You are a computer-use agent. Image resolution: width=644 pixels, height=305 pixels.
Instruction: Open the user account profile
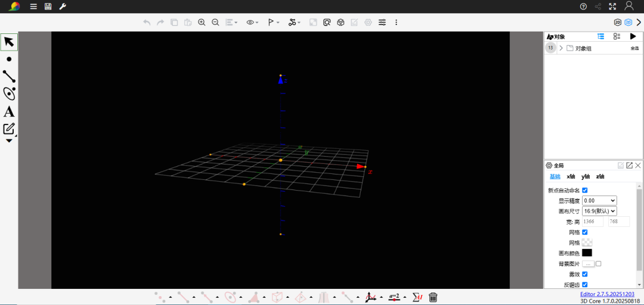pyautogui.click(x=629, y=6)
